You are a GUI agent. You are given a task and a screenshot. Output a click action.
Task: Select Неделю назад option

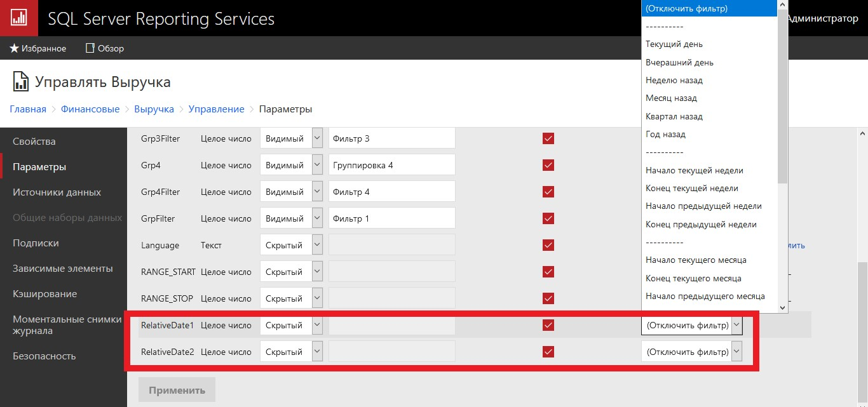click(x=709, y=80)
